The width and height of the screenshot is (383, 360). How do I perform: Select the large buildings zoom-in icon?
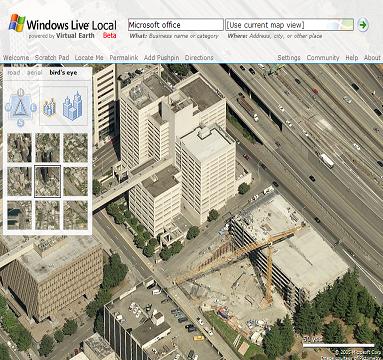pos(73,106)
